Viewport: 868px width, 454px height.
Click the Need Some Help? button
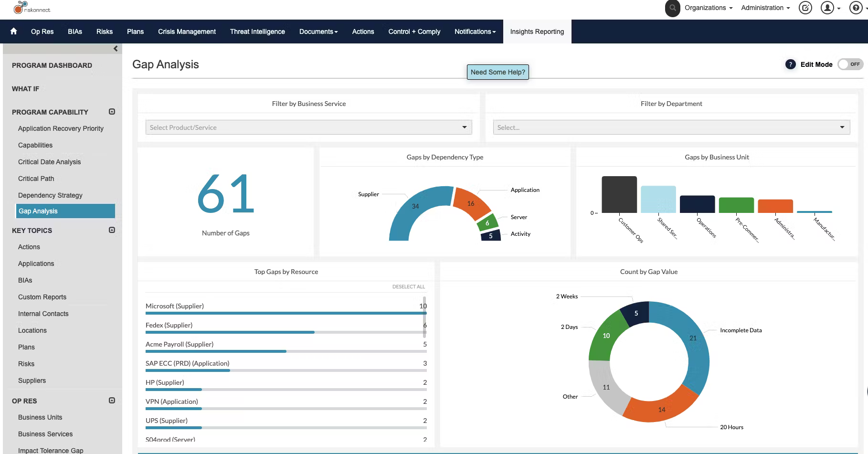pyautogui.click(x=498, y=72)
